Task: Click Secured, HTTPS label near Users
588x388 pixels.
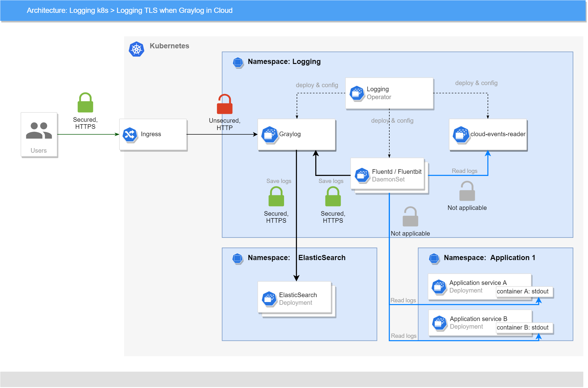Action: pos(85,123)
